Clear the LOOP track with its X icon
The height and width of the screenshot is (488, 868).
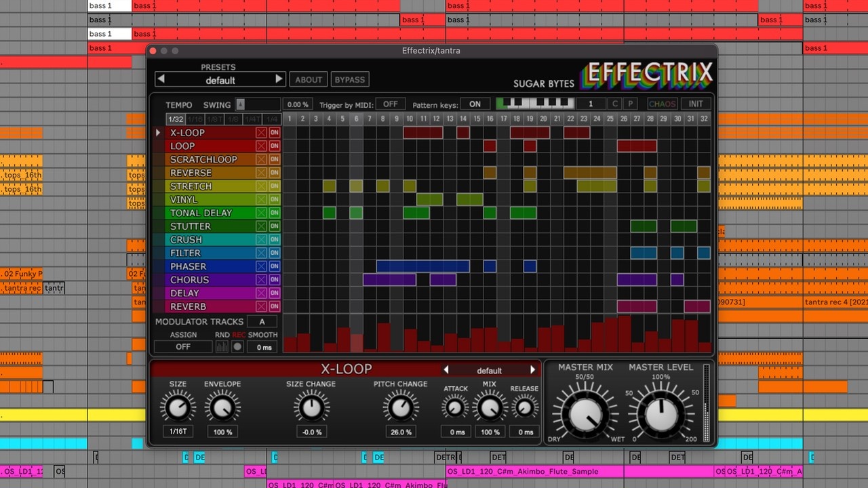[261, 146]
